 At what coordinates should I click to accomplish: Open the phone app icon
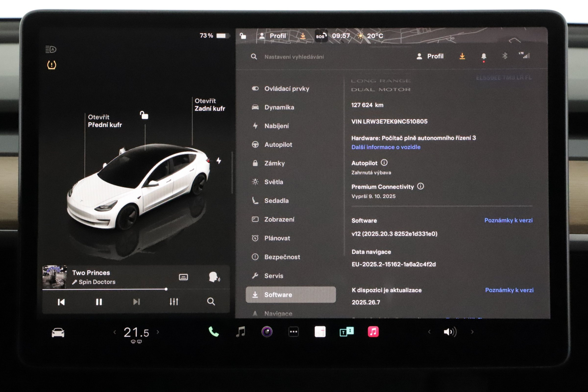click(214, 332)
